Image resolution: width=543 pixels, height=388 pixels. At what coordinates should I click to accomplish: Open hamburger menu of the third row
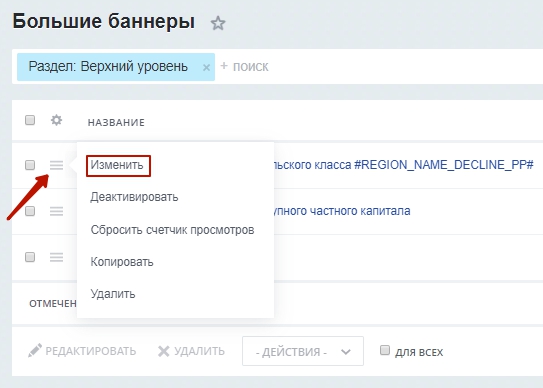[x=56, y=257]
